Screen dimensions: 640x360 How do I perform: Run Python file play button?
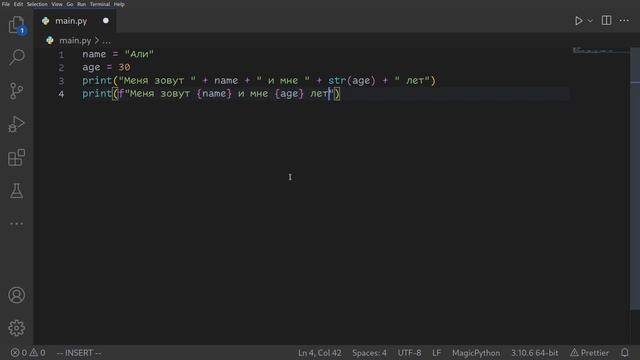(x=578, y=20)
